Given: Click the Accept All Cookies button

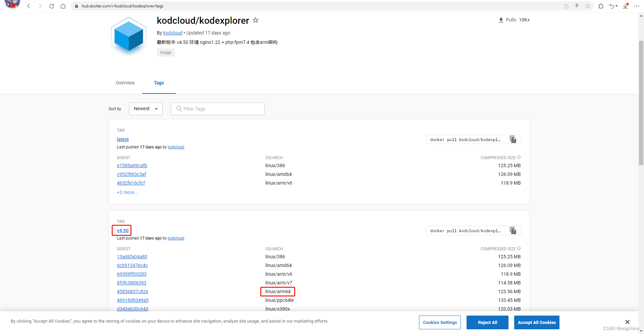Looking at the screenshot, I should click(x=537, y=322).
